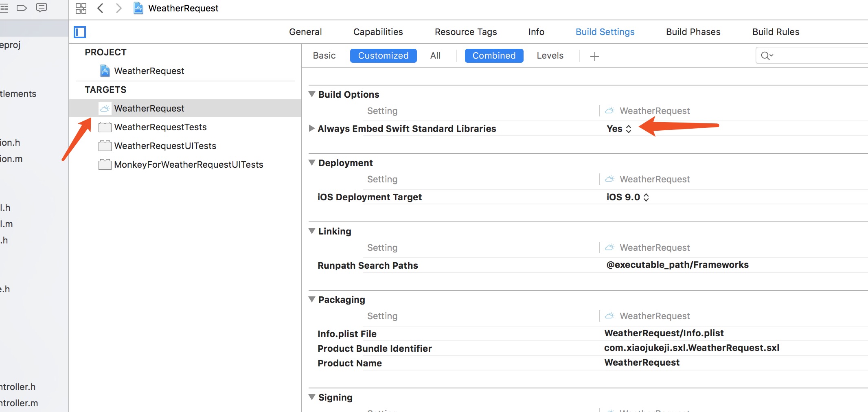Screen dimensions: 868x412
Task: Open the breakpoint navigator icon
Action: pyautogui.click(x=22, y=8)
